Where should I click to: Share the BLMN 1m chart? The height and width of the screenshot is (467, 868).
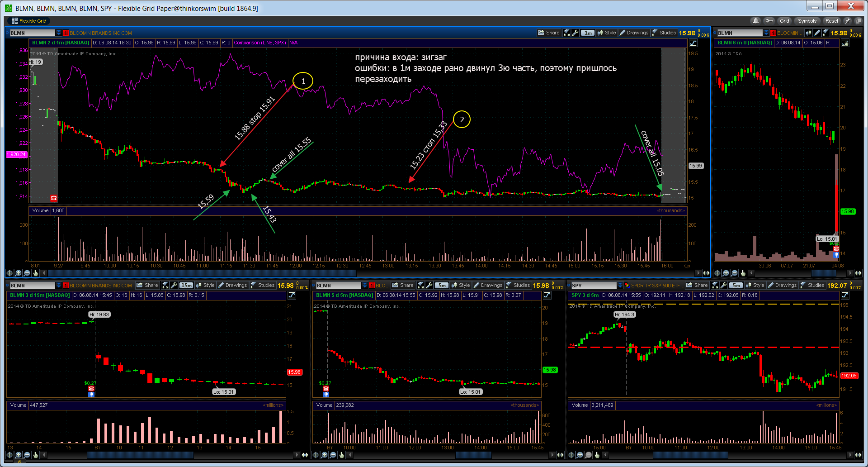(x=549, y=33)
